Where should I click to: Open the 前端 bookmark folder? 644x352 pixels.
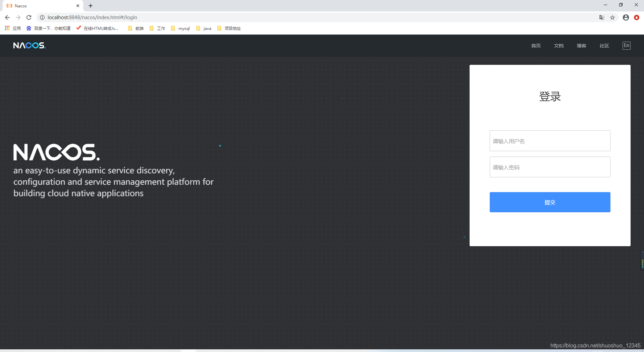click(136, 29)
